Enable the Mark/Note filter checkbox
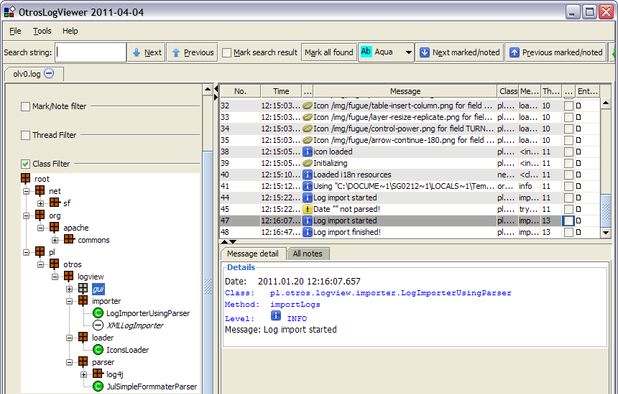The image size is (618, 394). point(25,106)
